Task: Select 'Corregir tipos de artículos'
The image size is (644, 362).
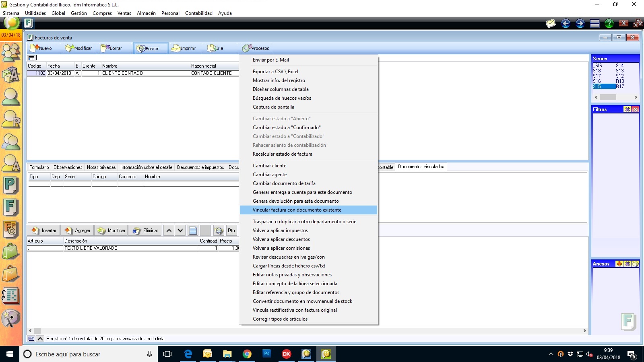Action: 280,319
